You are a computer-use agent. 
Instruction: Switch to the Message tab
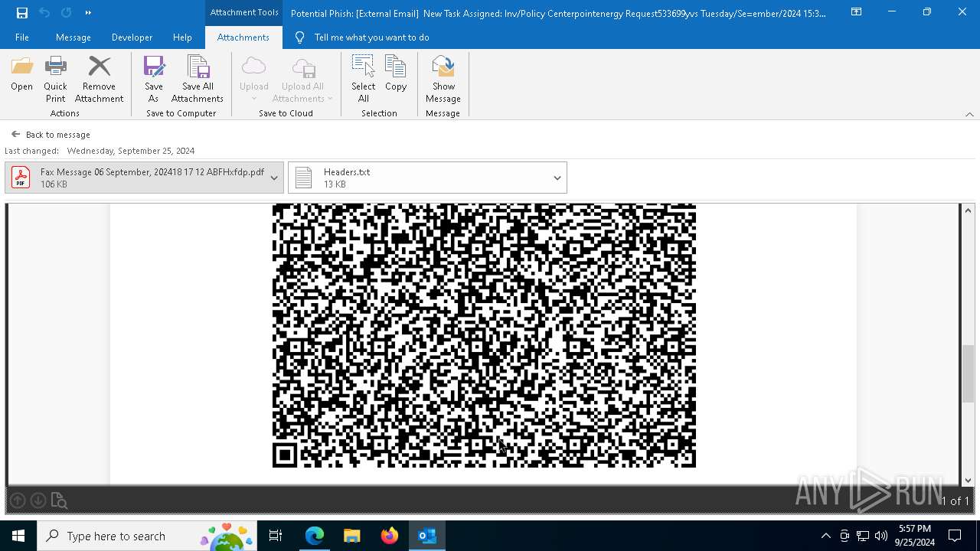click(x=73, y=37)
